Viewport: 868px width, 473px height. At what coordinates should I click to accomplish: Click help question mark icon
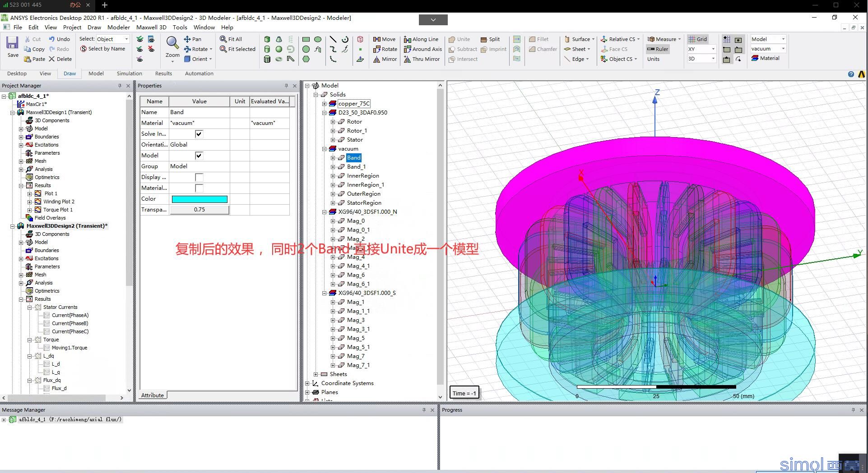coord(851,74)
